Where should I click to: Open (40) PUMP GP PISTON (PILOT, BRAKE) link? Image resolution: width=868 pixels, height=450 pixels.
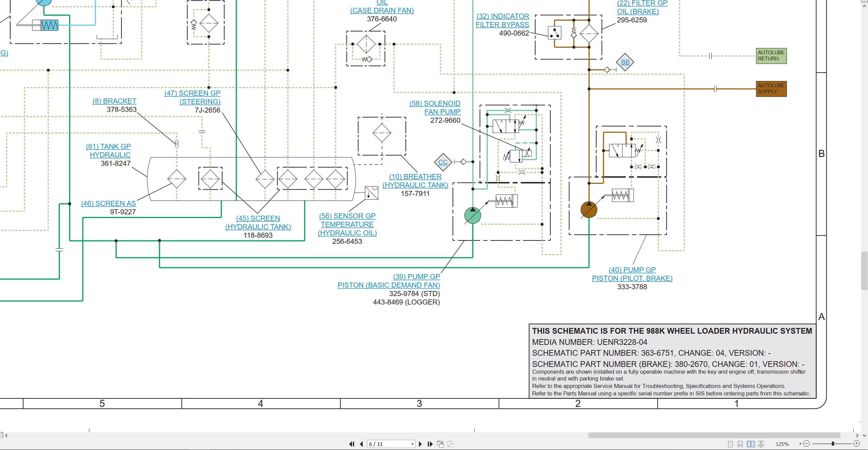(632, 274)
